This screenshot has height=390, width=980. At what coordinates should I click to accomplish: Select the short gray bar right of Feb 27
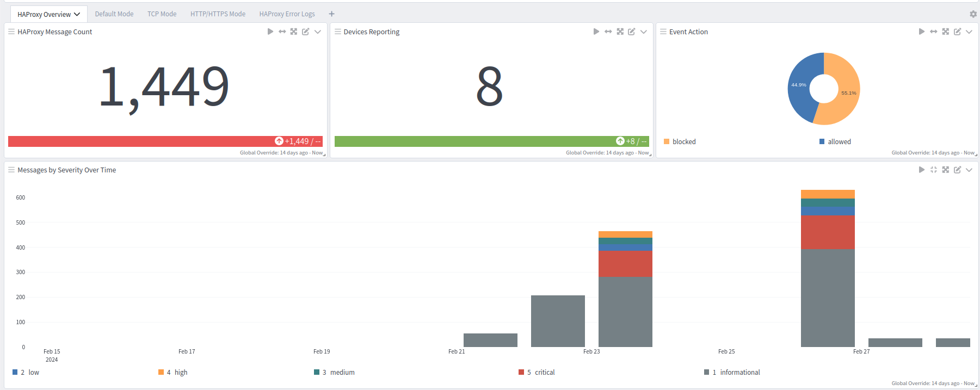895,343
